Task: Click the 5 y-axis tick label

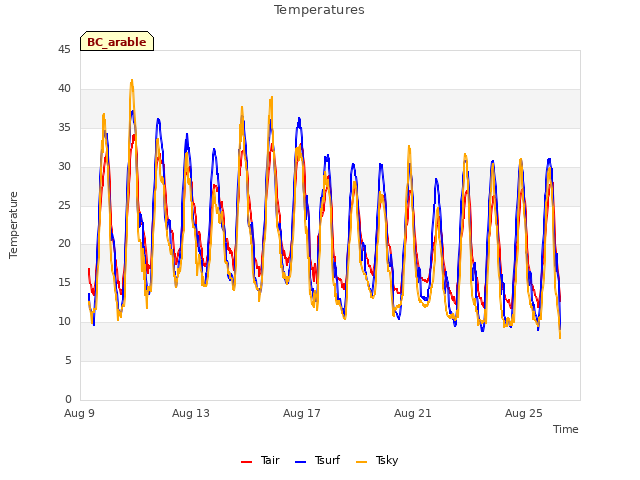Action: [68, 360]
